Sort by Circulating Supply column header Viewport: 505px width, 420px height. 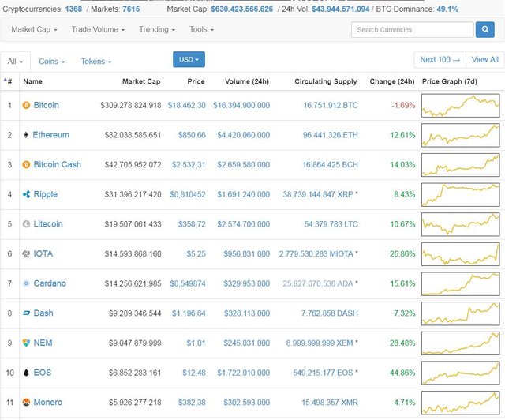pyautogui.click(x=326, y=81)
